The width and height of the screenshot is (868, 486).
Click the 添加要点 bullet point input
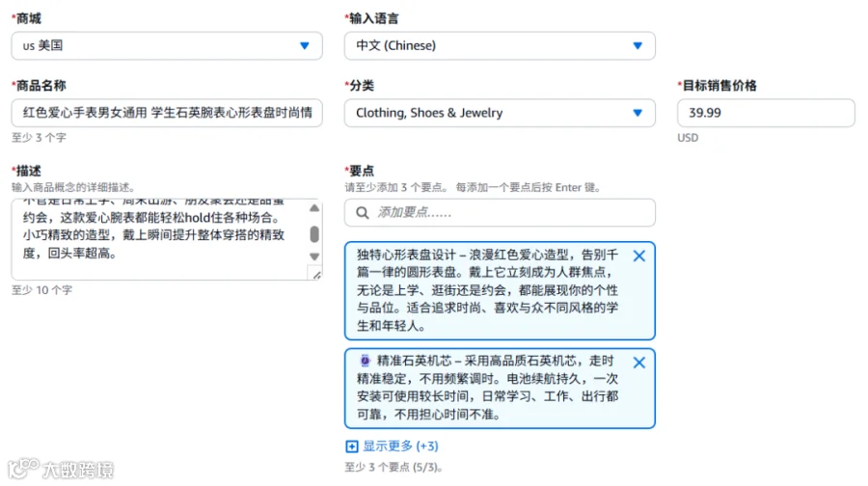(500, 212)
